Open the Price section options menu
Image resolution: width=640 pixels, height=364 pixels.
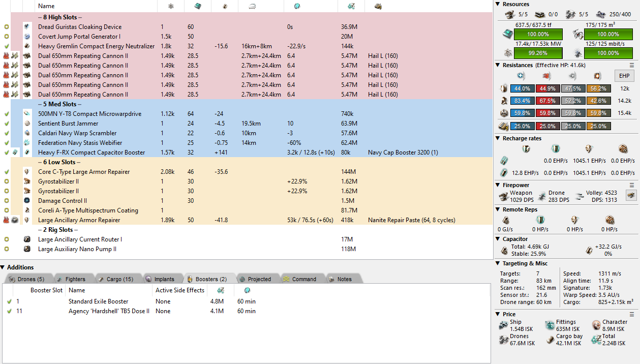point(632,314)
